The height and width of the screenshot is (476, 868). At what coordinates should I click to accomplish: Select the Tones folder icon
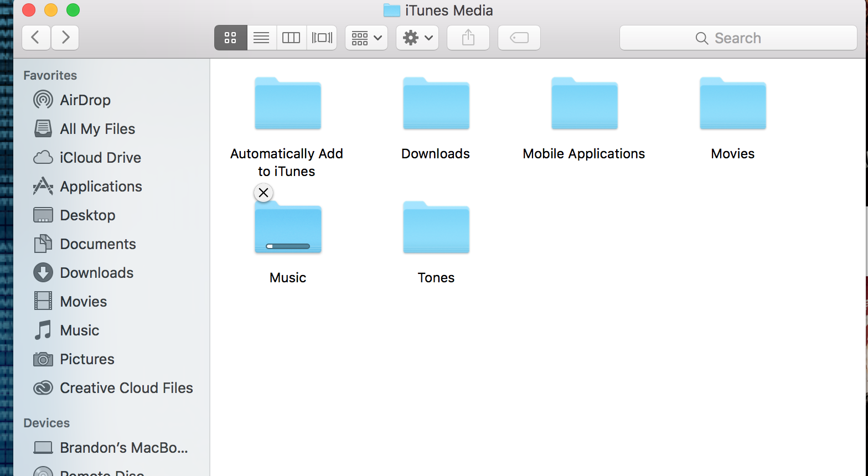pos(436,227)
